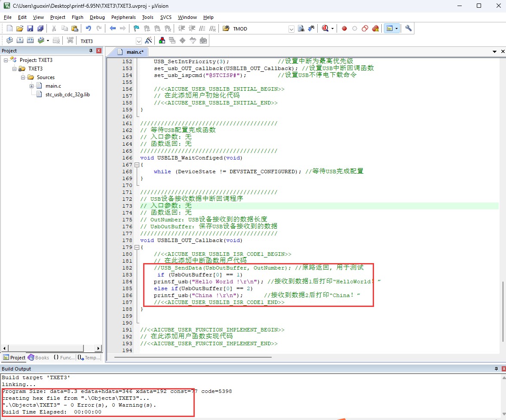This screenshot has height=420, width=506.
Task: Collapse the Sources folder in project tree
Action: pyautogui.click(x=23, y=77)
